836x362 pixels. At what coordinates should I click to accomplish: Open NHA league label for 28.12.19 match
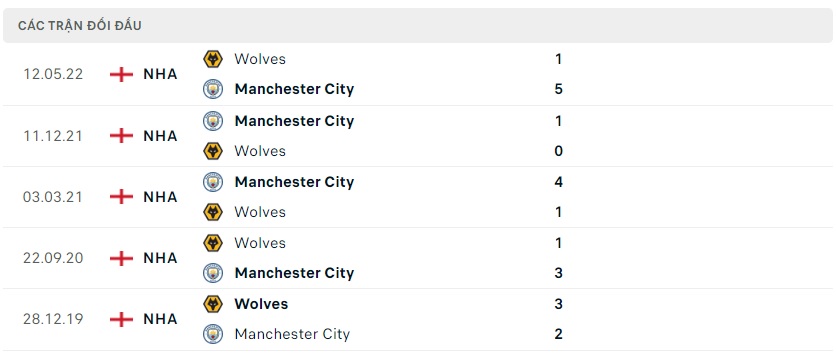tap(160, 319)
